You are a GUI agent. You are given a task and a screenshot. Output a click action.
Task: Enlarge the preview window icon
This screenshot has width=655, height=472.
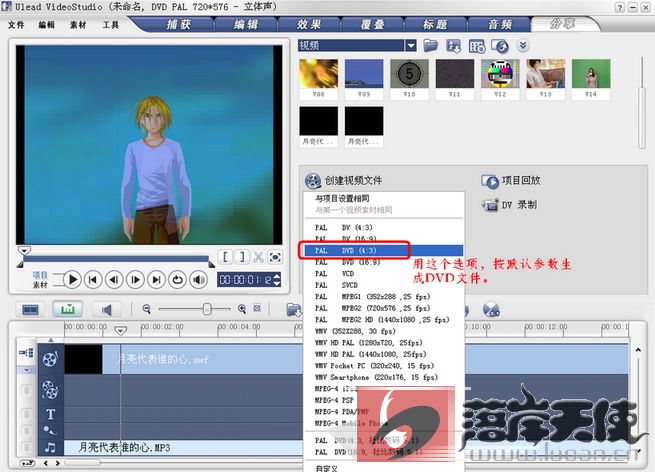point(275,257)
